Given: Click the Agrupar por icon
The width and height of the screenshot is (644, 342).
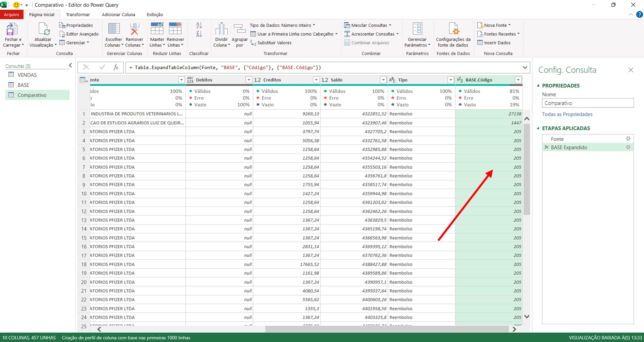Looking at the screenshot, I should pyautogui.click(x=240, y=29).
